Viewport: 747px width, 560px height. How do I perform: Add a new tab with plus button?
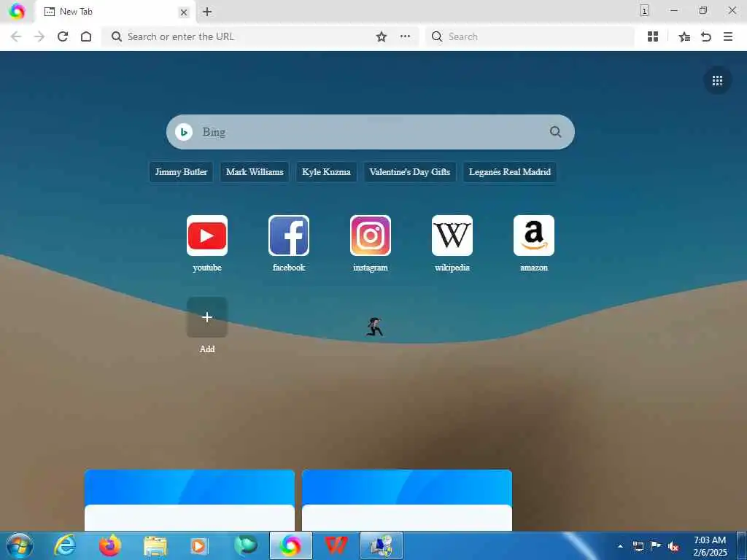pos(206,12)
